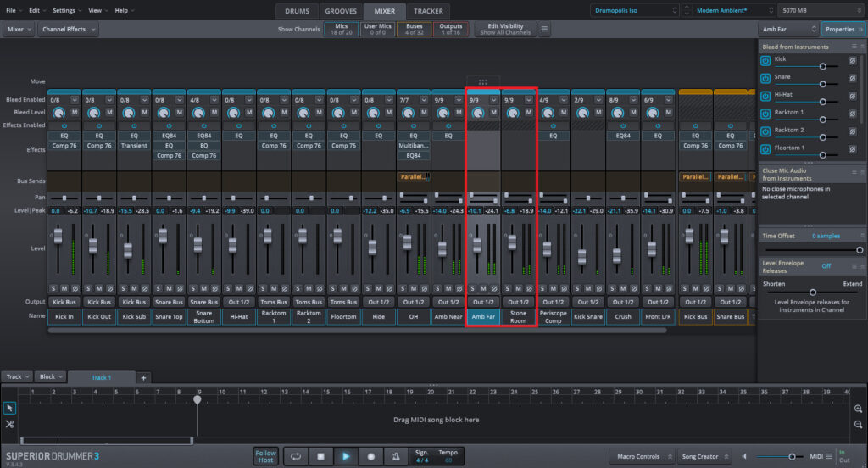Viewport: 868px width, 468px height.
Task: Mute the Amb Far channel
Action: click(x=482, y=288)
